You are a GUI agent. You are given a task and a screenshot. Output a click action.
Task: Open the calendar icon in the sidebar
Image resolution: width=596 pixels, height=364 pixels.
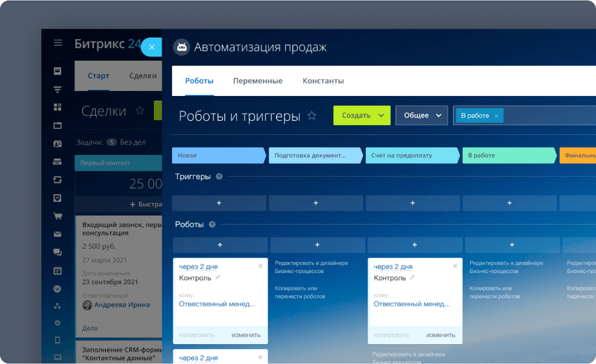57,271
